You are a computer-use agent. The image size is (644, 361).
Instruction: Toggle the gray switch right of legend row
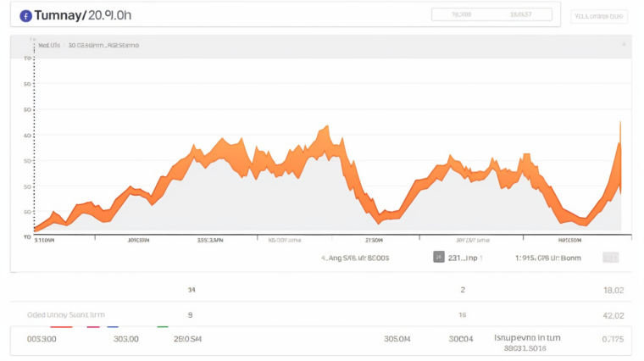point(610,257)
